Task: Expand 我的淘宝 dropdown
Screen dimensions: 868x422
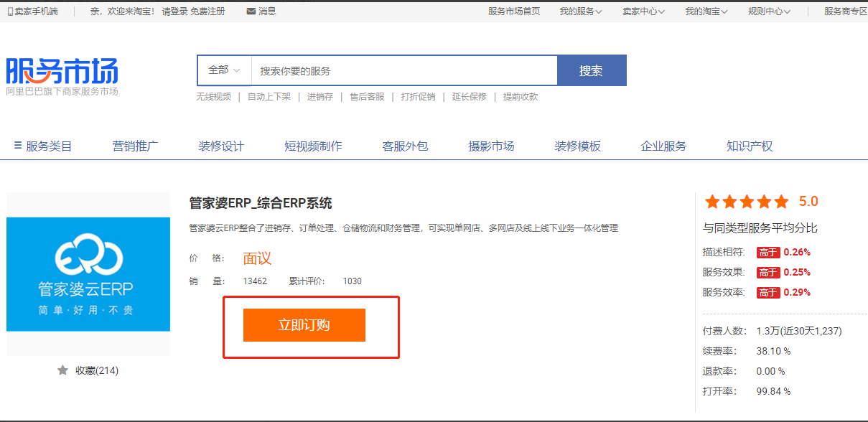Action: pos(706,11)
